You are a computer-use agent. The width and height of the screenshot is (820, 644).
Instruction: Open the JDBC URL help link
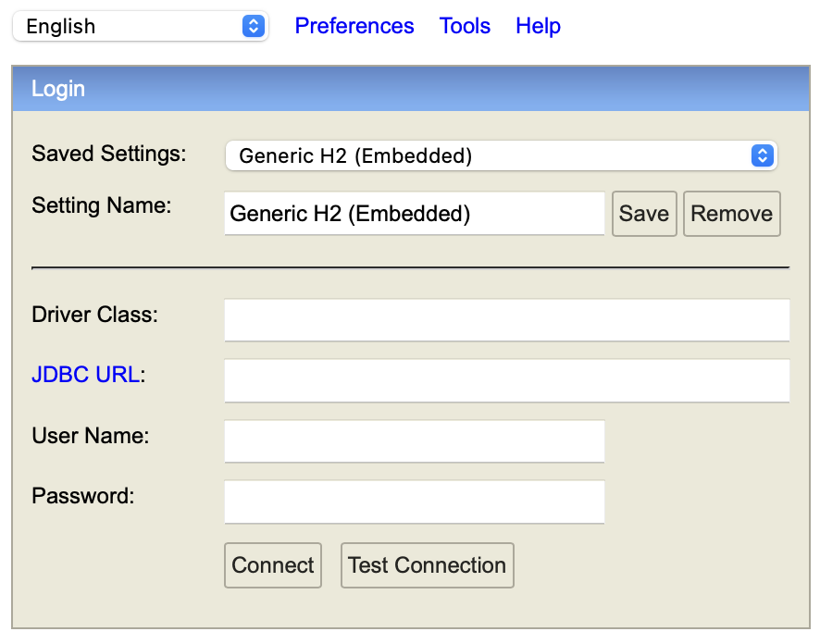[86, 374]
